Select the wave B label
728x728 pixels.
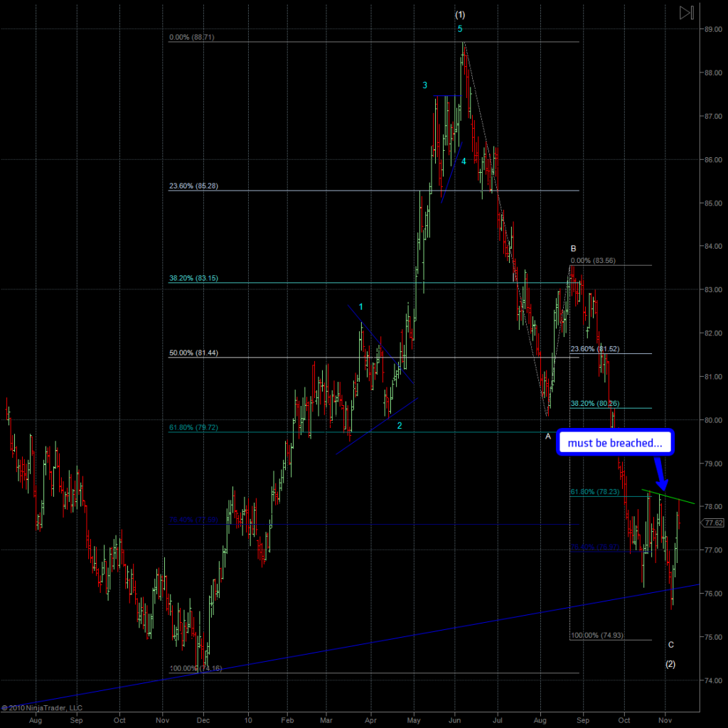[x=573, y=248]
